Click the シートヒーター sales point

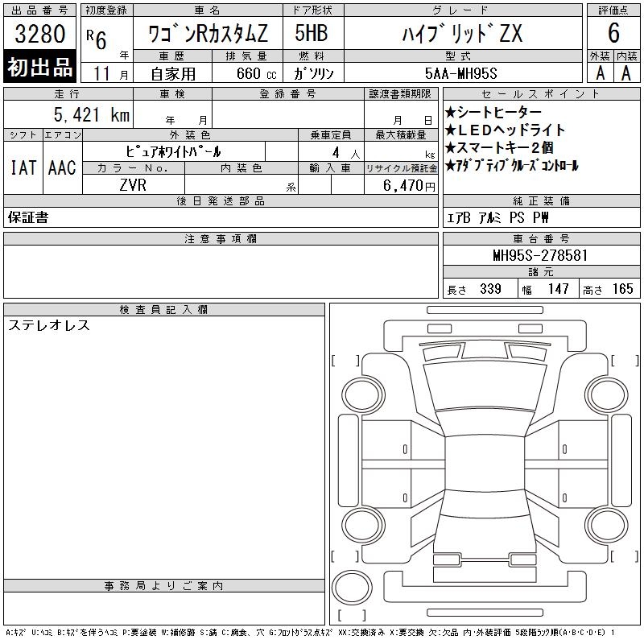(x=493, y=113)
